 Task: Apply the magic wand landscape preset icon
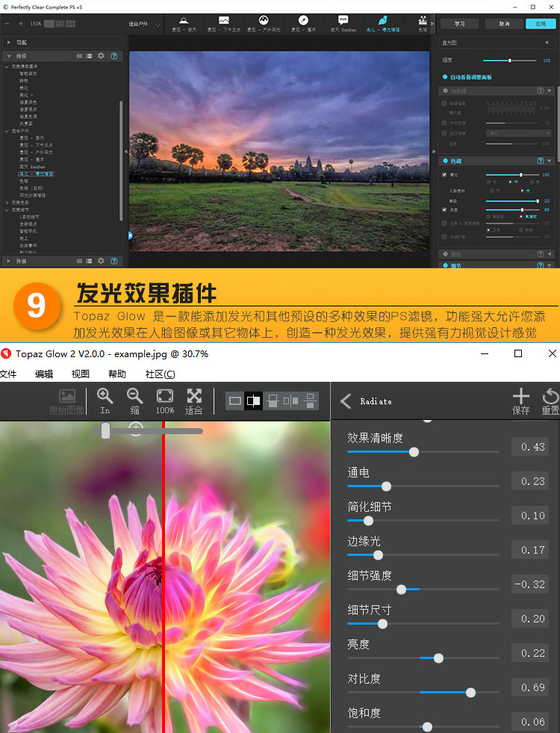click(304, 20)
